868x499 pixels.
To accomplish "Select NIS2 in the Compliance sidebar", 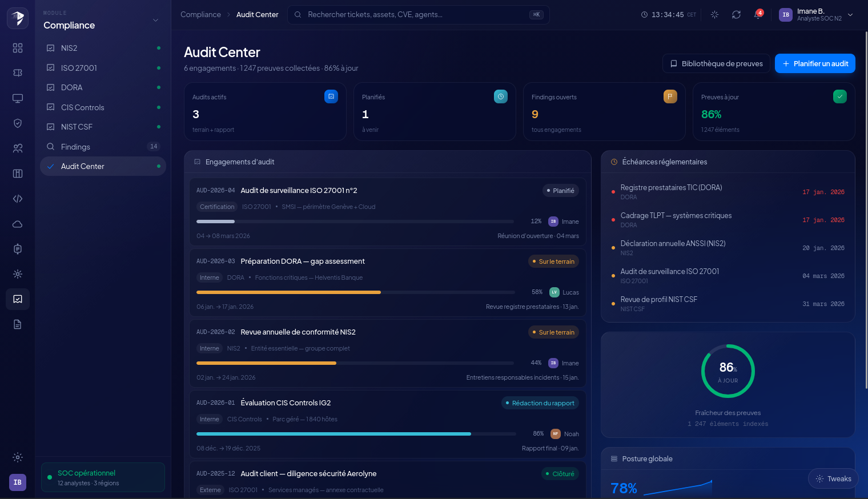I will pyautogui.click(x=103, y=48).
